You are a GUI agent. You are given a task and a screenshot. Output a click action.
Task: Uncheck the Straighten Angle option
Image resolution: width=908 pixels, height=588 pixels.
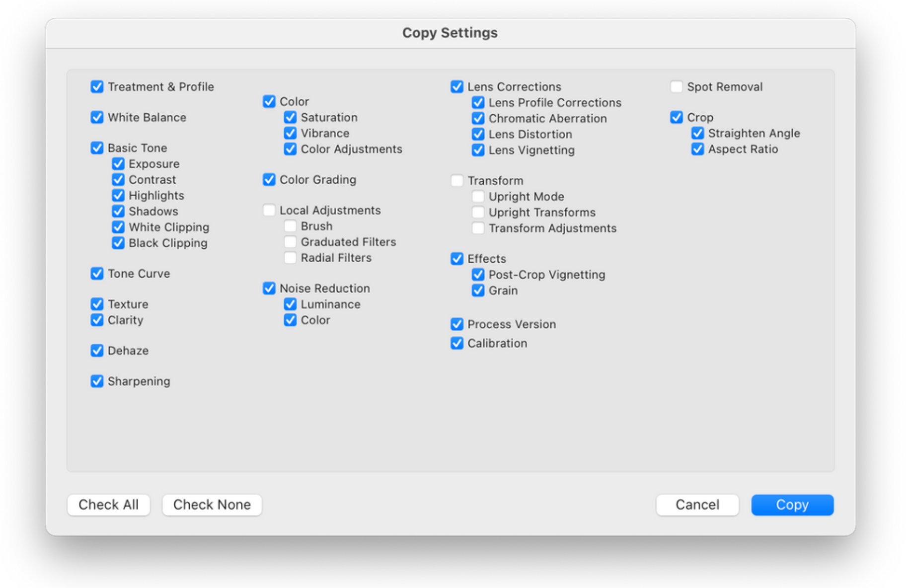coord(697,134)
